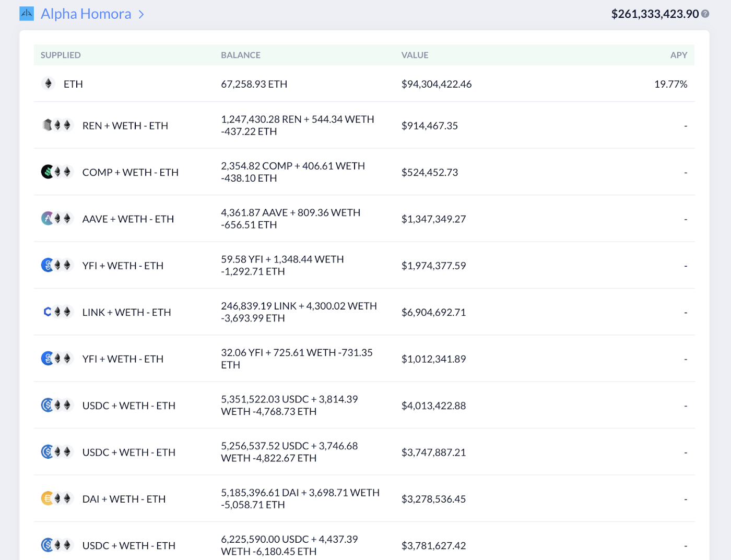Select the 59.58 YFI balance text
This screenshot has height=560, width=731.
pos(282,265)
